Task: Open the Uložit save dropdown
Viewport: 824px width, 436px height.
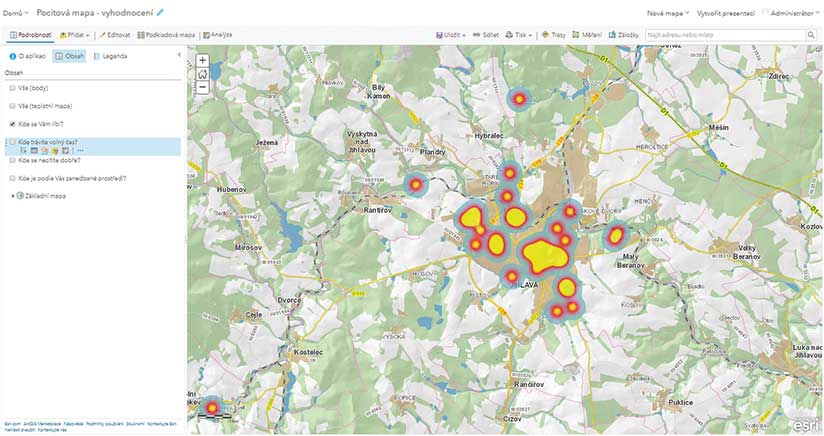Action: pyautogui.click(x=451, y=35)
